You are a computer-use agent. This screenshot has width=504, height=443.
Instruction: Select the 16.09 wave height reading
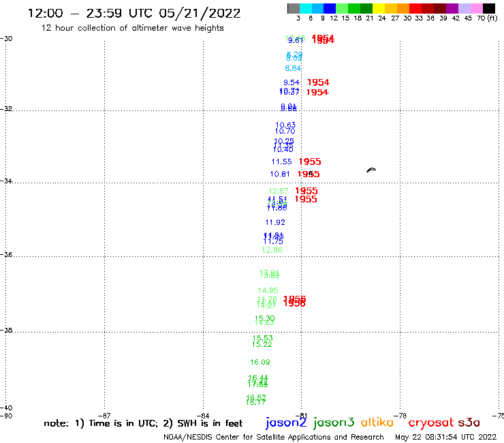[260, 363]
